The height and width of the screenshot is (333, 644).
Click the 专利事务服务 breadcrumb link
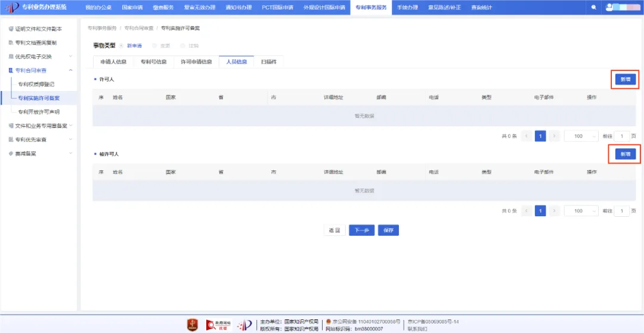[103, 29]
